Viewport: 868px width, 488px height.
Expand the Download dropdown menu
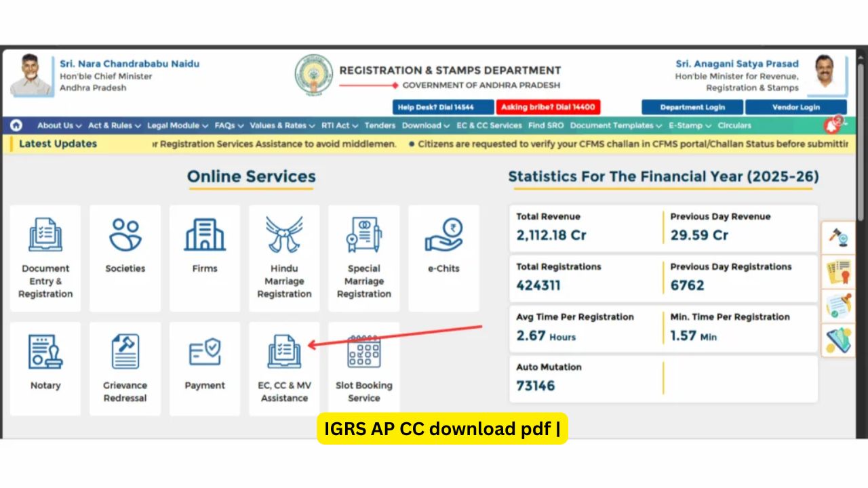425,125
